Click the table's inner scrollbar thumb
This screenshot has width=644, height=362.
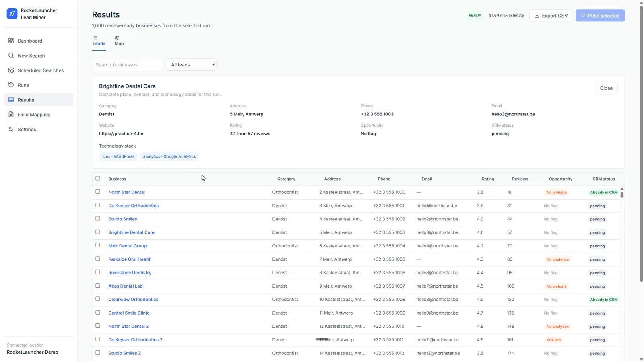click(x=622, y=195)
